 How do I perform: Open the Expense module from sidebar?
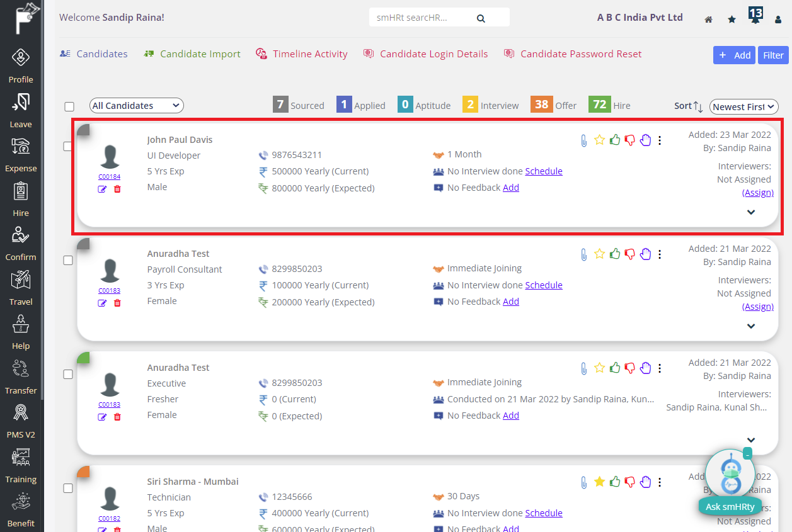tap(21, 154)
